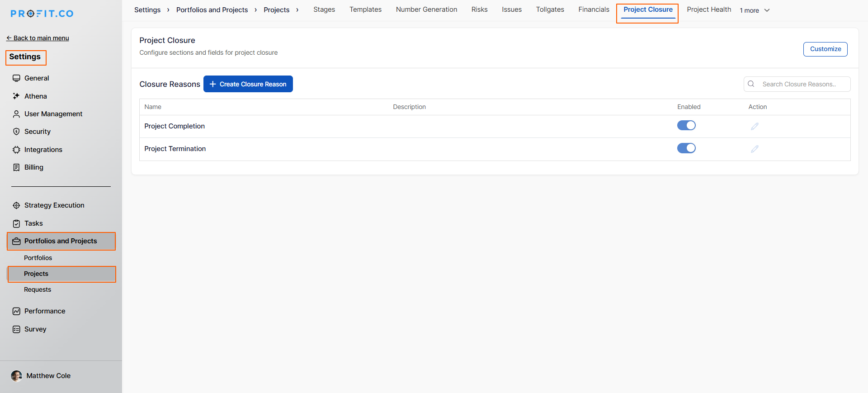
Task: Edit Project Completion with pencil icon
Action: [755, 126]
